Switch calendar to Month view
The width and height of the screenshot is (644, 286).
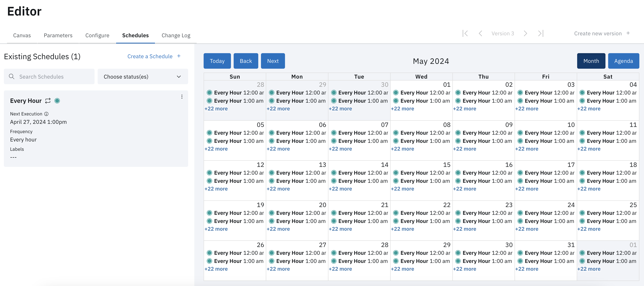click(591, 61)
